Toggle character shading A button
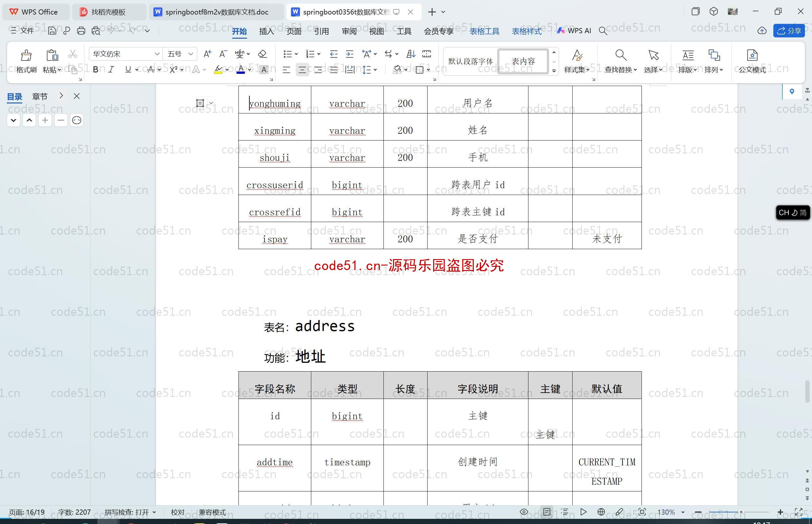The height and width of the screenshot is (524, 812). [x=264, y=70]
